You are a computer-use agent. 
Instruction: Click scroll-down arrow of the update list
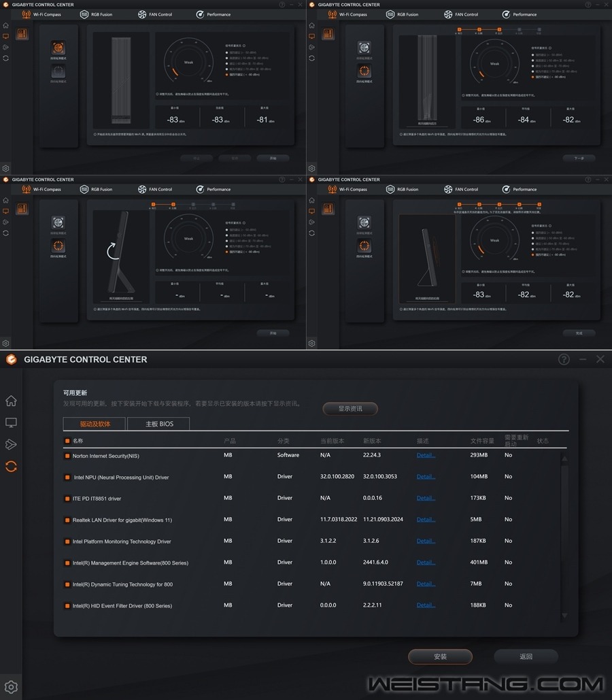click(x=564, y=616)
